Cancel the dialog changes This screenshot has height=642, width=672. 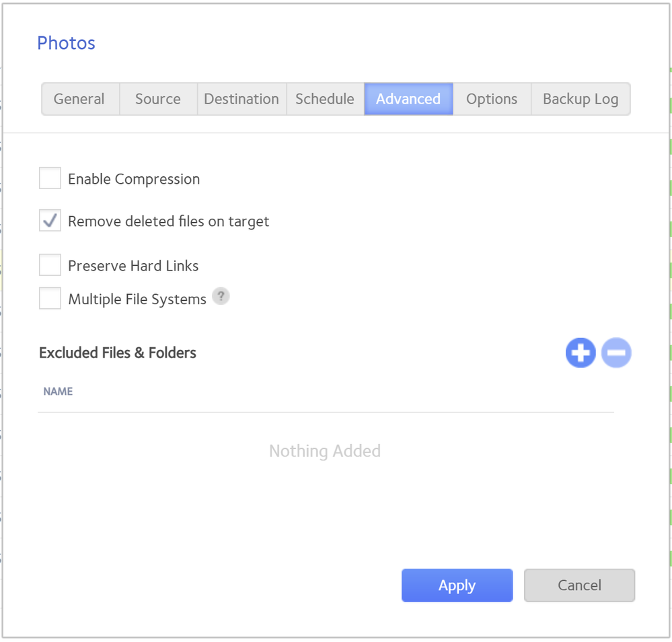579,585
